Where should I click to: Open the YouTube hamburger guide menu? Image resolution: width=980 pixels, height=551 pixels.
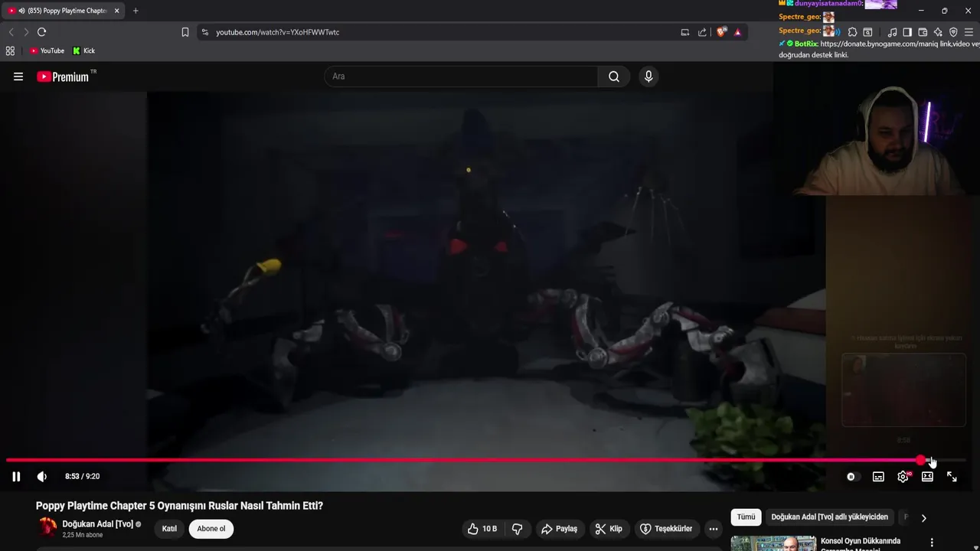[18, 77]
